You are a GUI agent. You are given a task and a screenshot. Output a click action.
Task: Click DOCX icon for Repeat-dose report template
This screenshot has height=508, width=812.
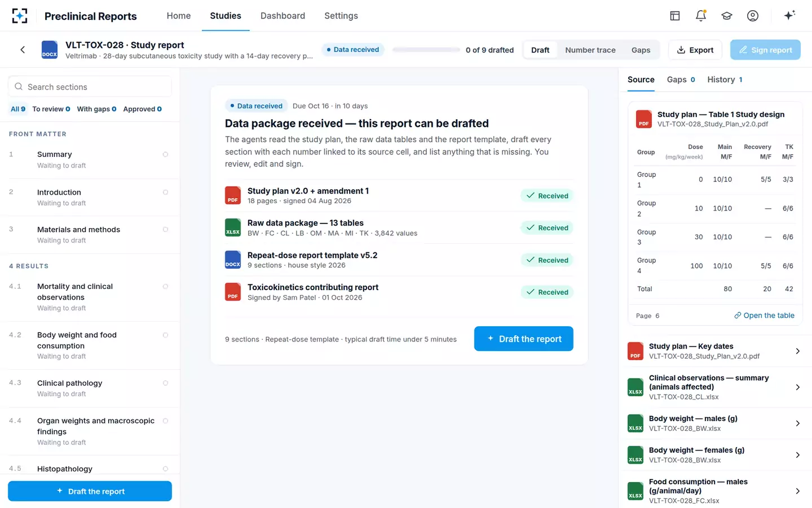click(x=233, y=260)
